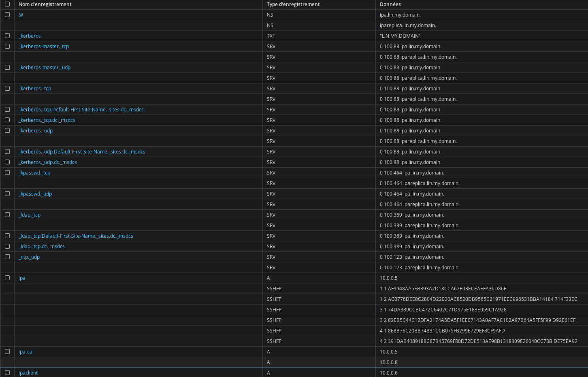The image size is (588, 377).
Task: Click SSHFP value starting 3 2 82EB5C44
Action: pos(477,320)
